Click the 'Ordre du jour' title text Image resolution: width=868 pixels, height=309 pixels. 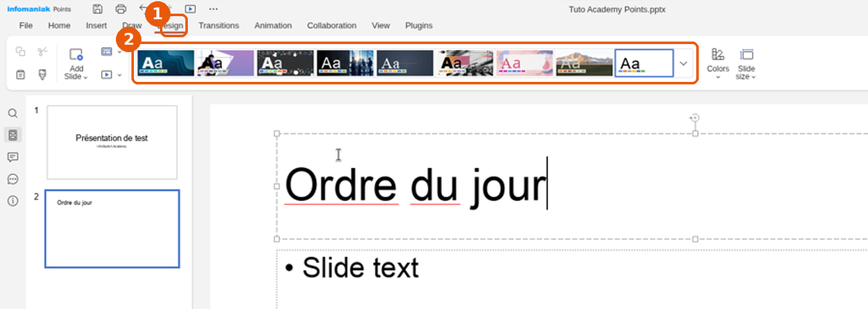415,184
